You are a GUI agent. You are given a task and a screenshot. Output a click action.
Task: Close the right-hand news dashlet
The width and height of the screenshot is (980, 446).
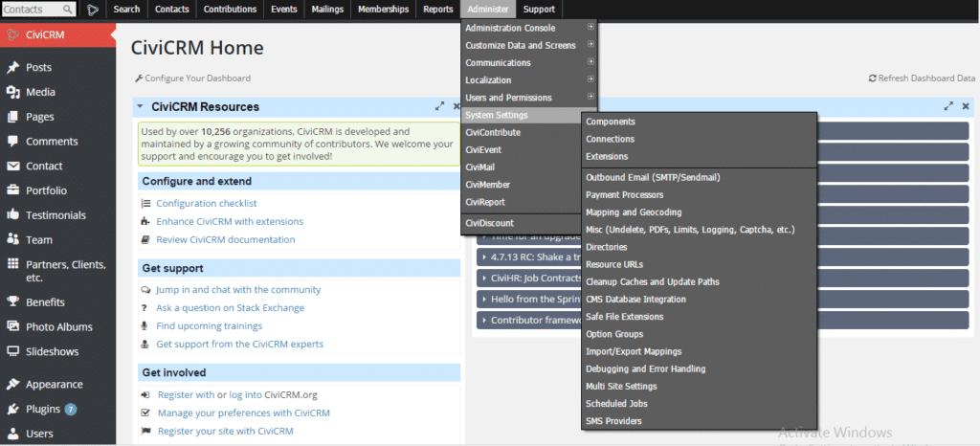point(966,106)
